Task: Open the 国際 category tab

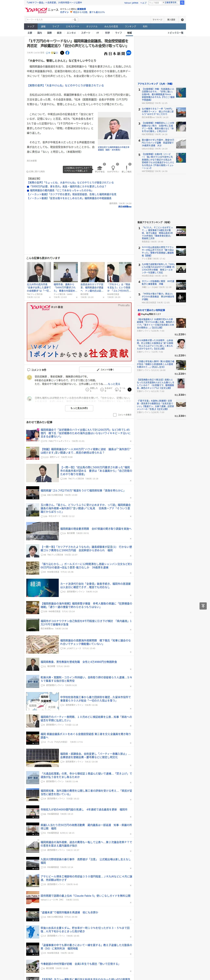Action: pos(49,33)
